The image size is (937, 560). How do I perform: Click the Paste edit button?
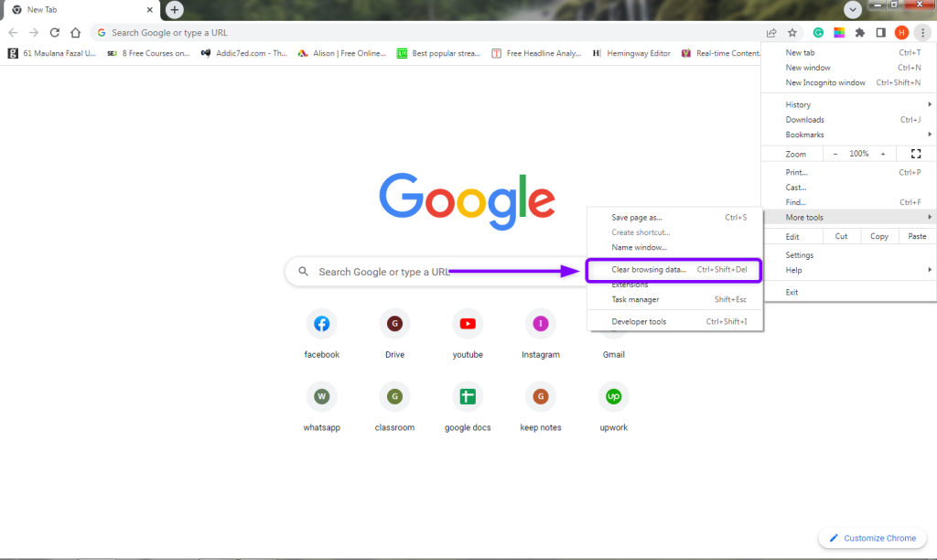pyautogui.click(x=917, y=236)
